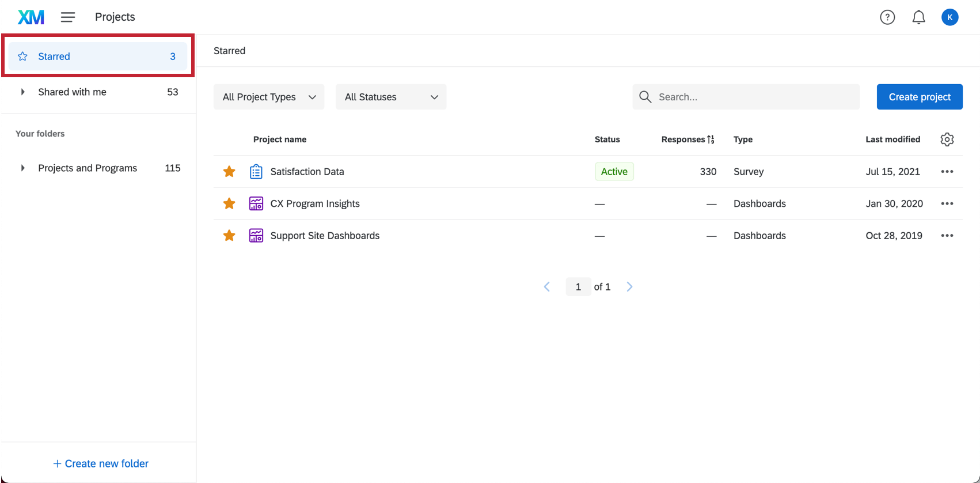Click the Create project button
Image resolution: width=980 pixels, height=483 pixels.
click(919, 97)
